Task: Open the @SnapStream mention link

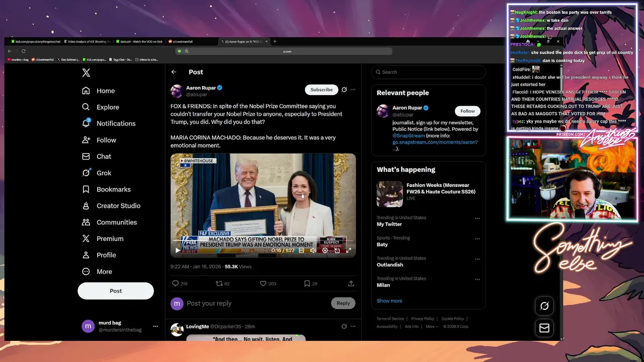Action: [x=409, y=136]
